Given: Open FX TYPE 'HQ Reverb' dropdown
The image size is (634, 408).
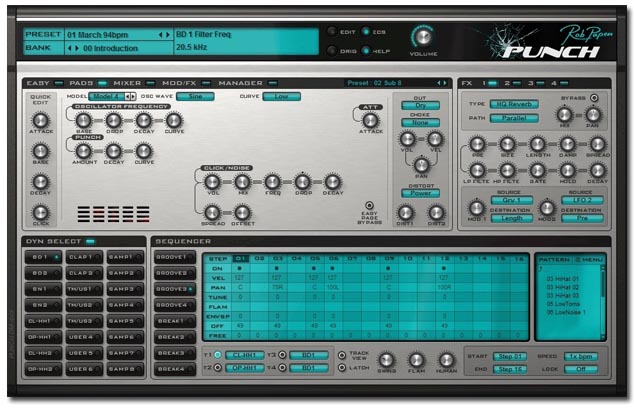Looking at the screenshot, I should 514,104.
